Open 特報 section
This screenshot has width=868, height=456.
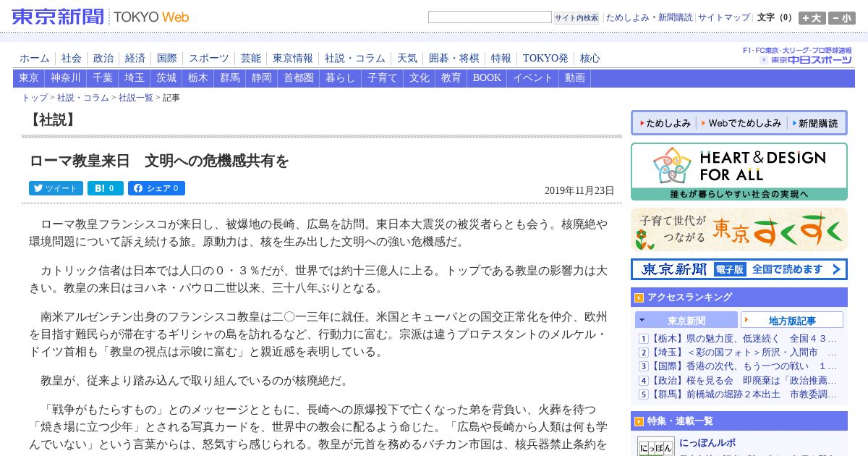pos(501,58)
